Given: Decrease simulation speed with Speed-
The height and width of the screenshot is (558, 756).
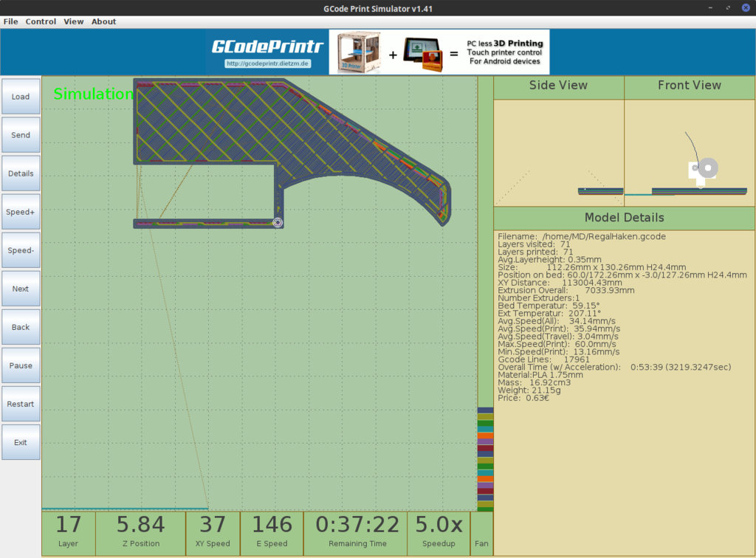Looking at the screenshot, I should click(21, 250).
